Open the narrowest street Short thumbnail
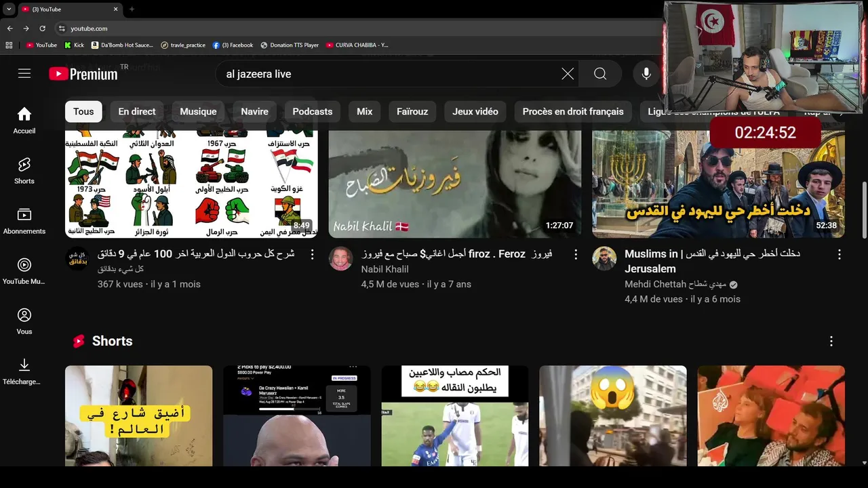 pos(139,416)
